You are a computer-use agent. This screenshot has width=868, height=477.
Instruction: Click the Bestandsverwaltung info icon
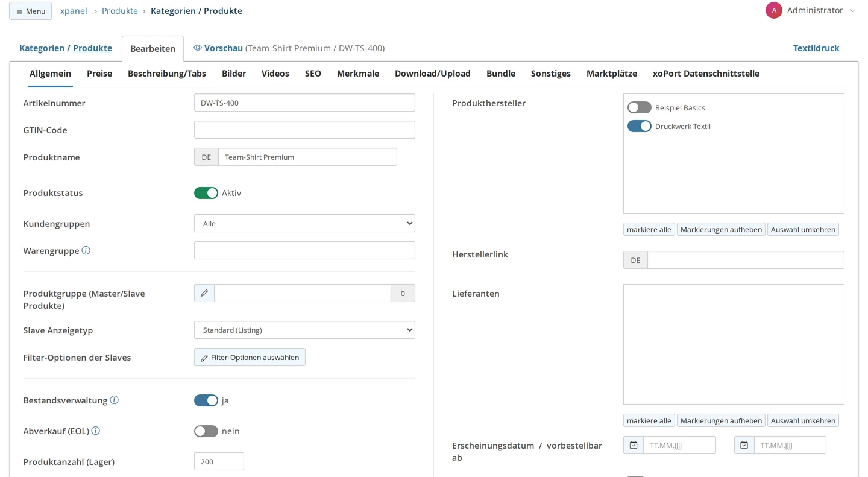(115, 400)
